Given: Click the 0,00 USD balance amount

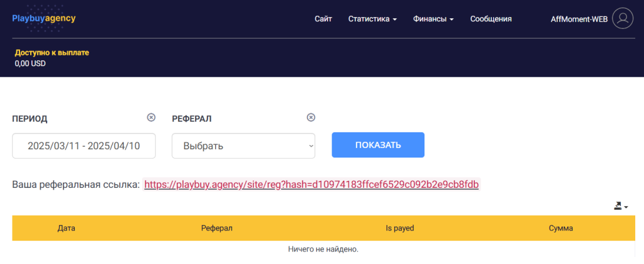Looking at the screenshot, I should (x=30, y=63).
